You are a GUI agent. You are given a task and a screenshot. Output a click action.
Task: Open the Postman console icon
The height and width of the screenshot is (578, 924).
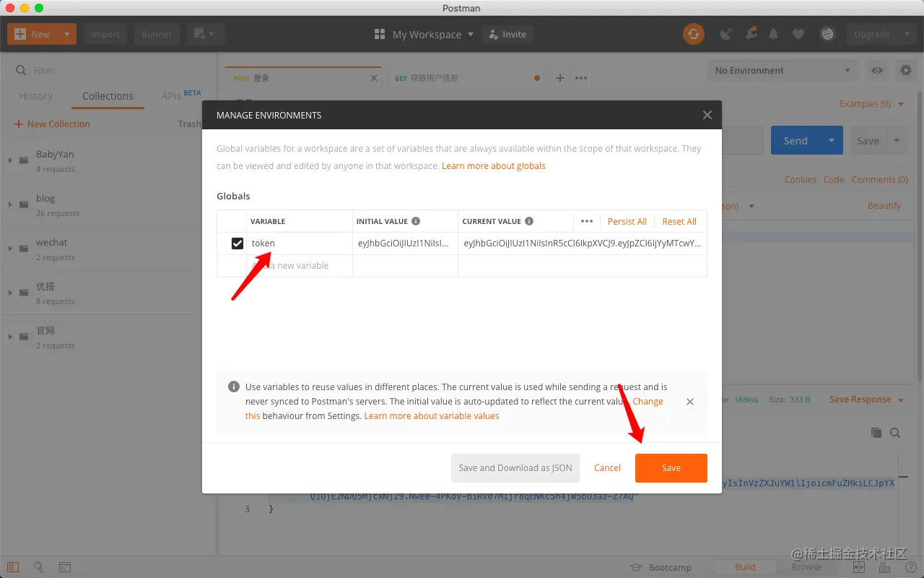65,567
